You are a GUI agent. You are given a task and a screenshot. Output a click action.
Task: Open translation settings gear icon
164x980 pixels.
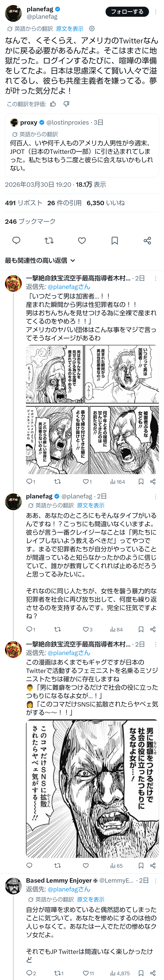point(91,28)
